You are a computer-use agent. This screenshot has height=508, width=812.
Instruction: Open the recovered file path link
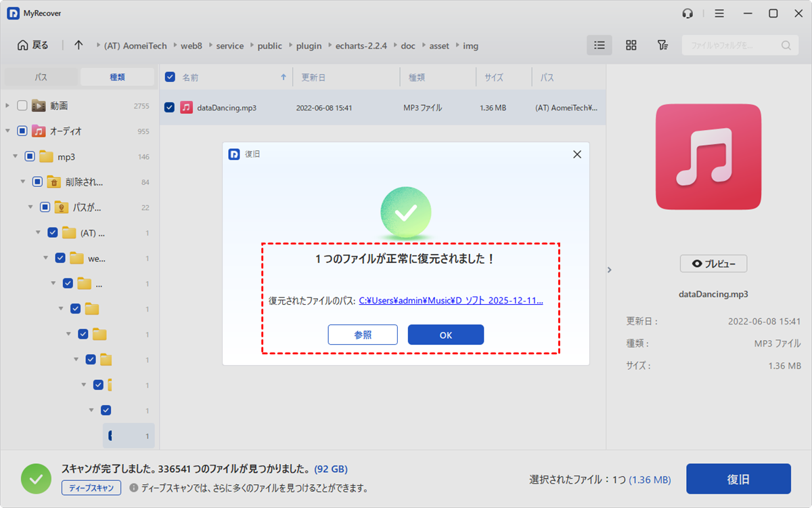tap(451, 301)
